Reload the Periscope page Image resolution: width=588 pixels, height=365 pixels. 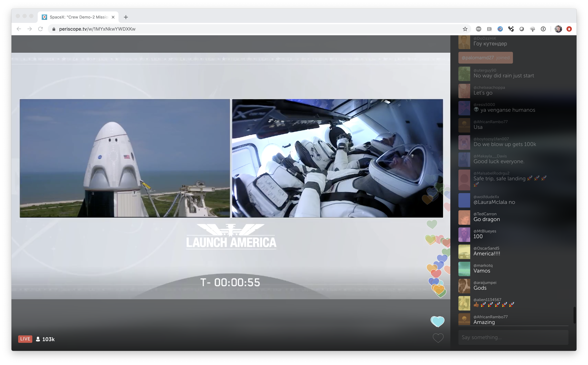pos(41,29)
